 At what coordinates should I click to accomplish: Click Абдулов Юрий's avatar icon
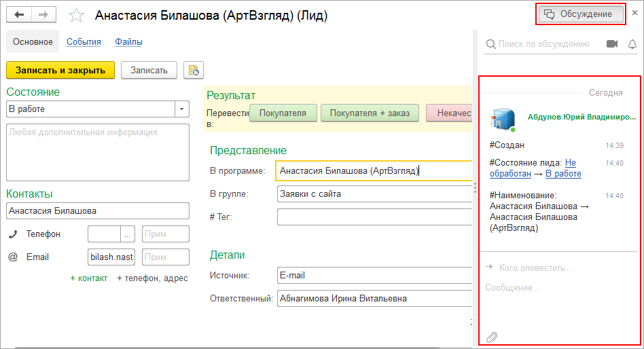point(503,120)
